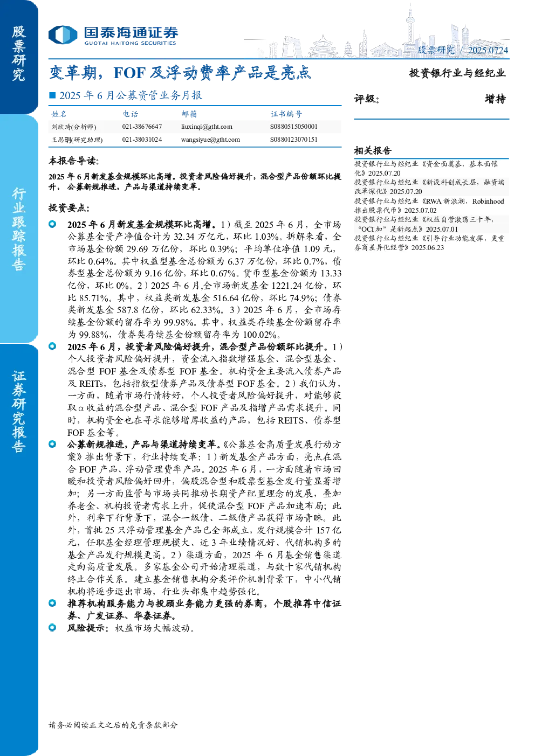Click the 邮箱 column header
This screenshot has width=535, height=756.
[189, 114]
